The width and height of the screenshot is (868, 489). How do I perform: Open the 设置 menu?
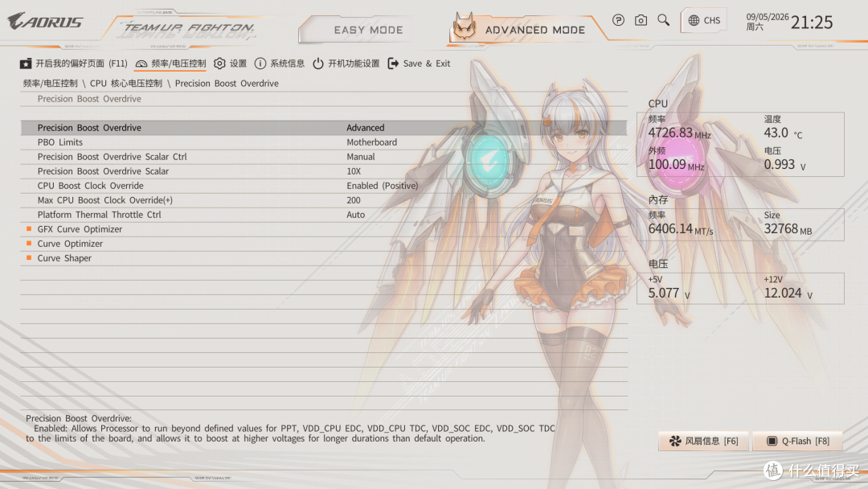(x=231, y=64)
